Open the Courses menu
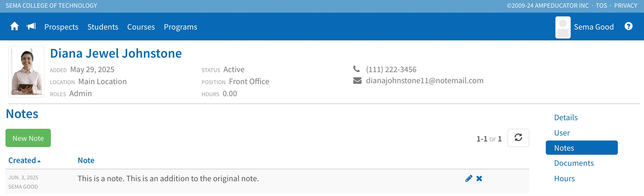The width and height of the screenshot is (644, 196). point(141,27)
